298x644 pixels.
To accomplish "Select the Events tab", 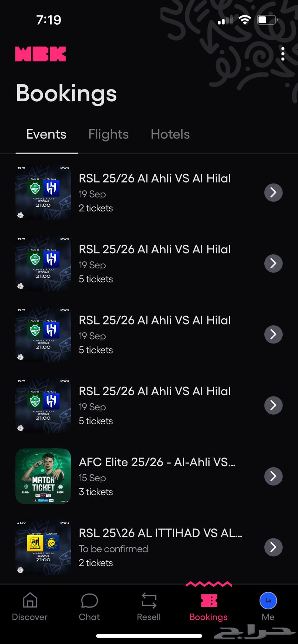I will [x=46, y=134].
